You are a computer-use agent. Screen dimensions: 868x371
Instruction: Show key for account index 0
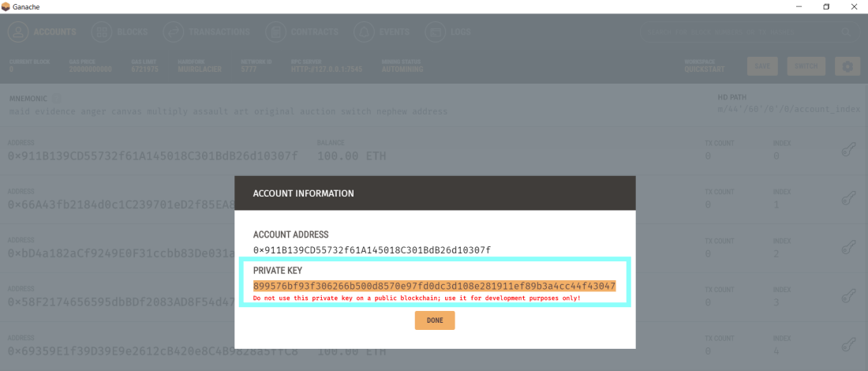coord(847,150)
